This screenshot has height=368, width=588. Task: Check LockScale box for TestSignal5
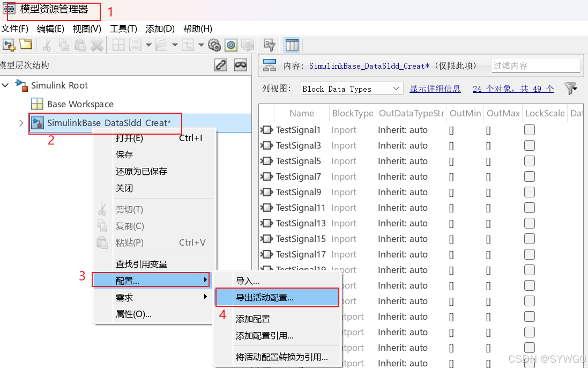[530, 161]
